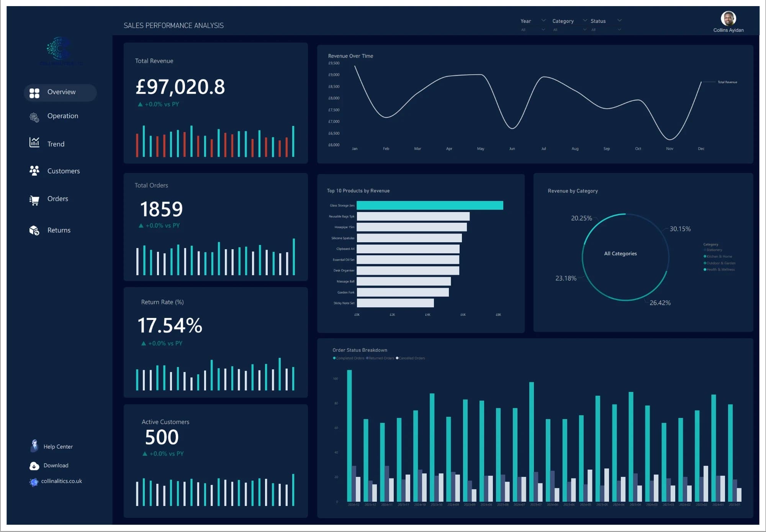Click the Reusable Bags 5pk bar
This screenshot has height=532, width=766.
413,216
